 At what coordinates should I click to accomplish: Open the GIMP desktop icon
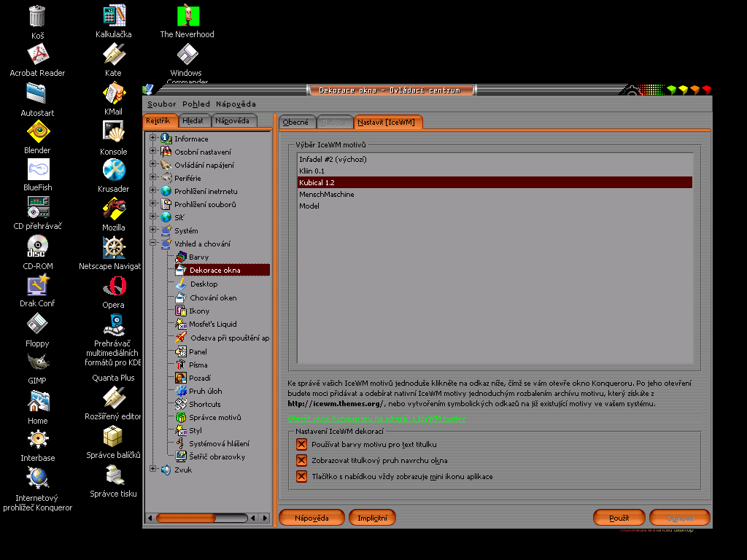click(38, 363)
